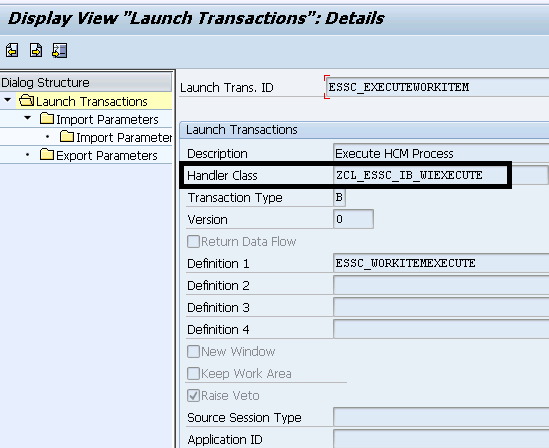The image size is (549, 448).
Task: Toggle the Return Data Flow checkbox
Action: pyautogui.click(x=193, y=242)
